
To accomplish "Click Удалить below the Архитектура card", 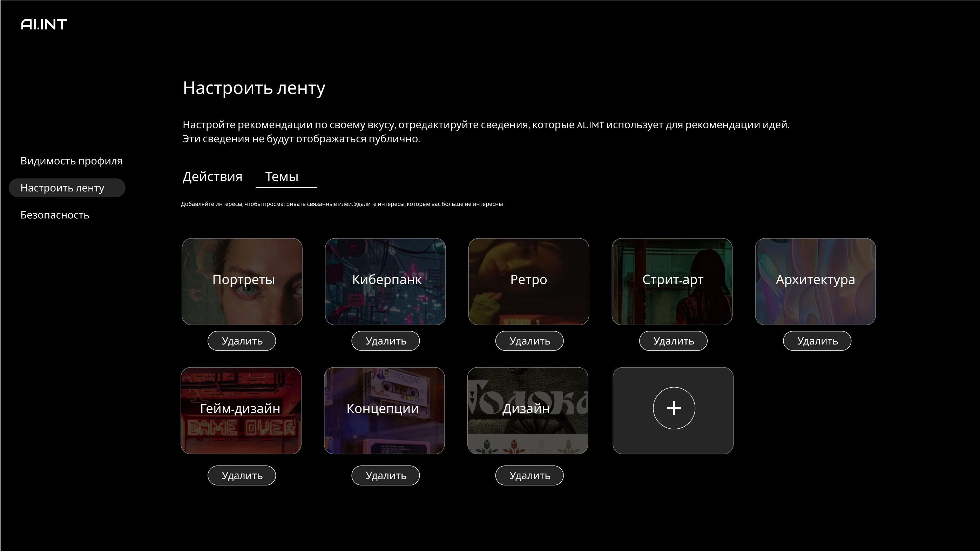I will [x=817, y=341].
